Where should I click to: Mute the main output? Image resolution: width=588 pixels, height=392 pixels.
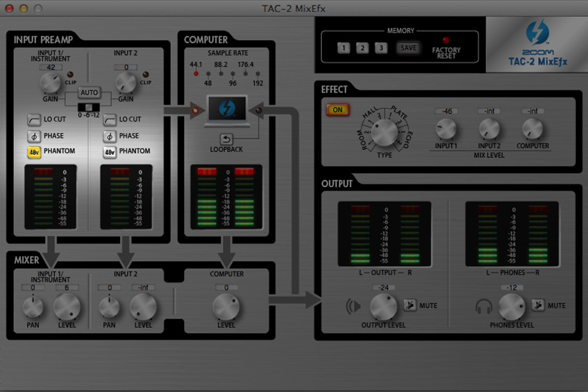[x=410, y=305]
